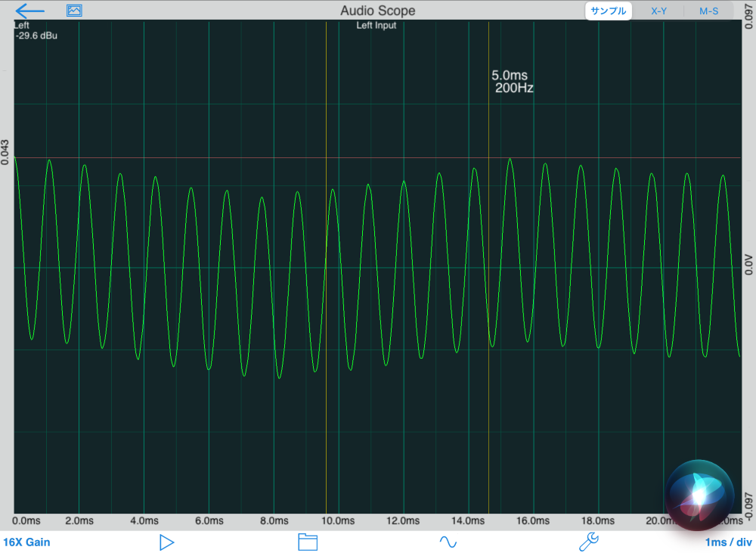The width and height of the screenshot is (756, 553).
Task: Tap the 0.0V label on right scale
Action: 748,265
